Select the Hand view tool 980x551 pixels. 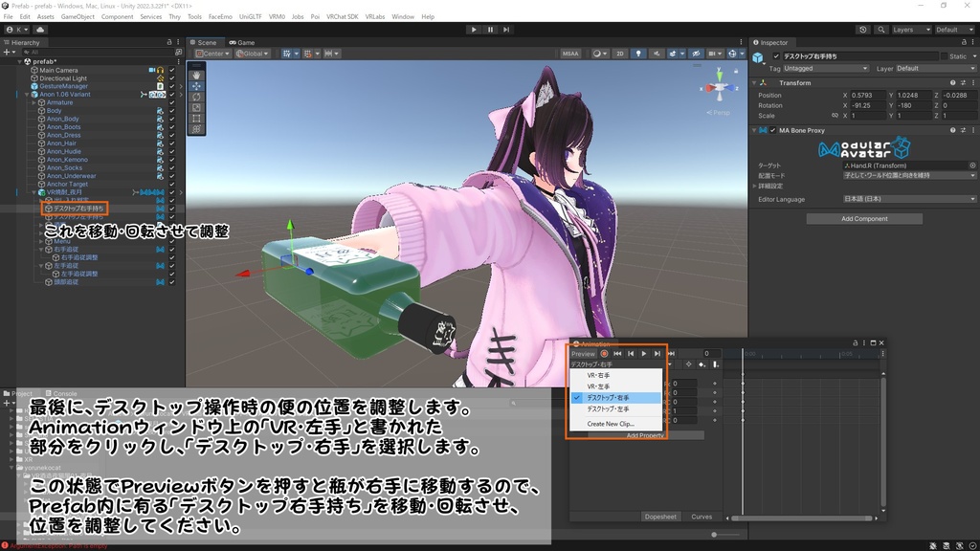(196, 75)
